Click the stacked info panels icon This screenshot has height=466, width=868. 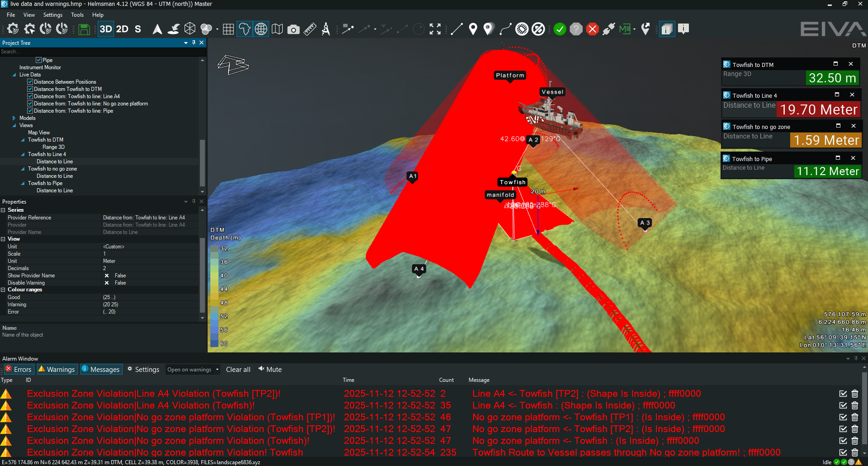coord(667,29)
